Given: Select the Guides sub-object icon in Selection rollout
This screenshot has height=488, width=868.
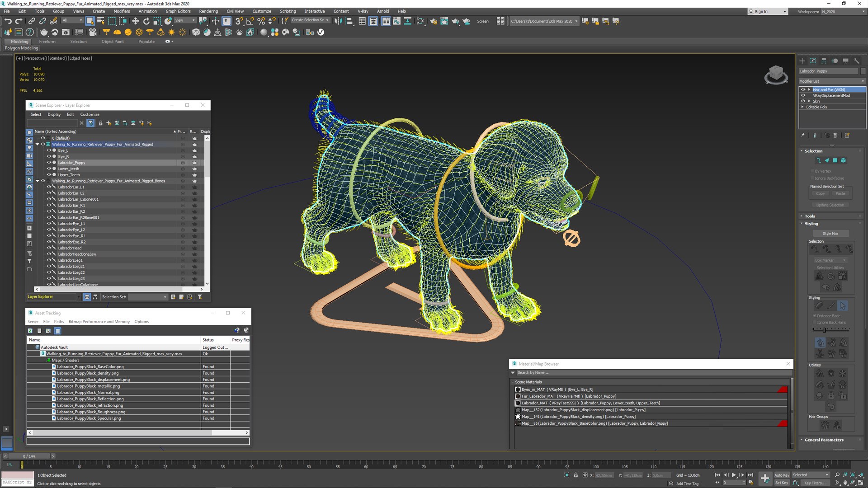Looking at the screenshot, I should [x=818, y=160].
